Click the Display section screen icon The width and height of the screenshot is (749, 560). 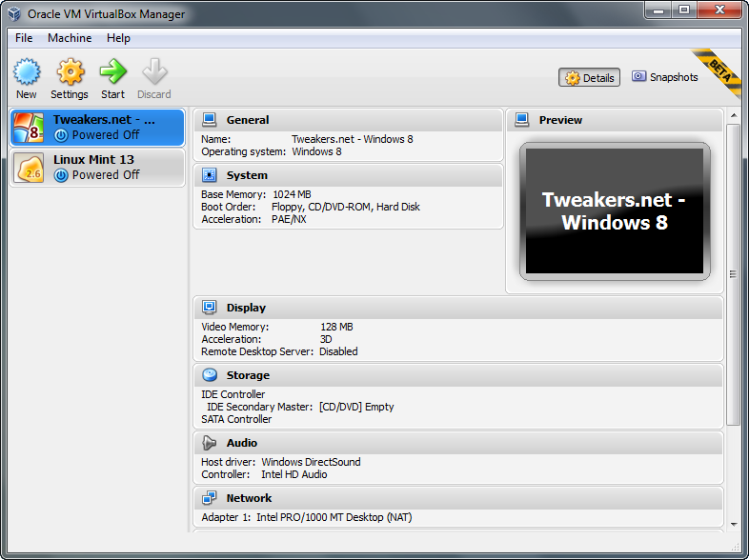pos(210,308)
